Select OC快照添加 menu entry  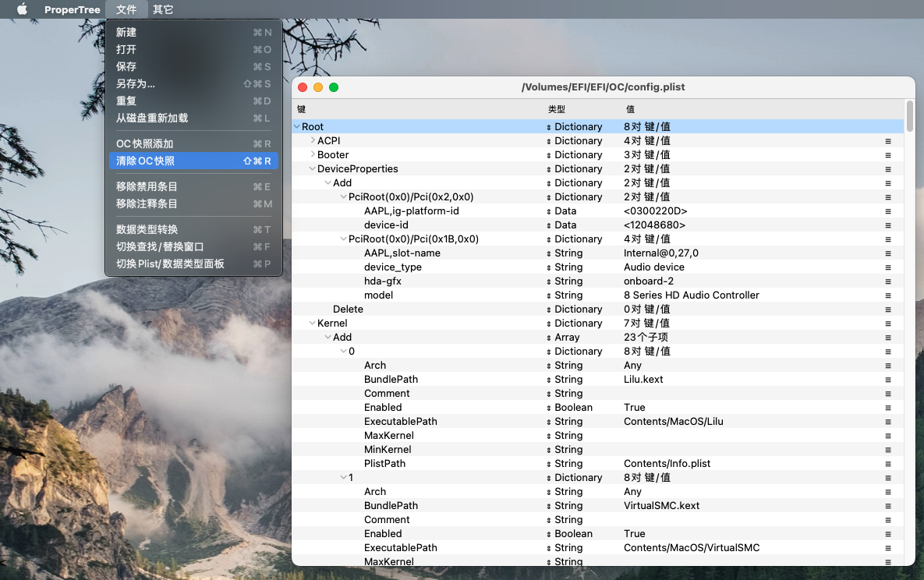[x=193, y=143]
